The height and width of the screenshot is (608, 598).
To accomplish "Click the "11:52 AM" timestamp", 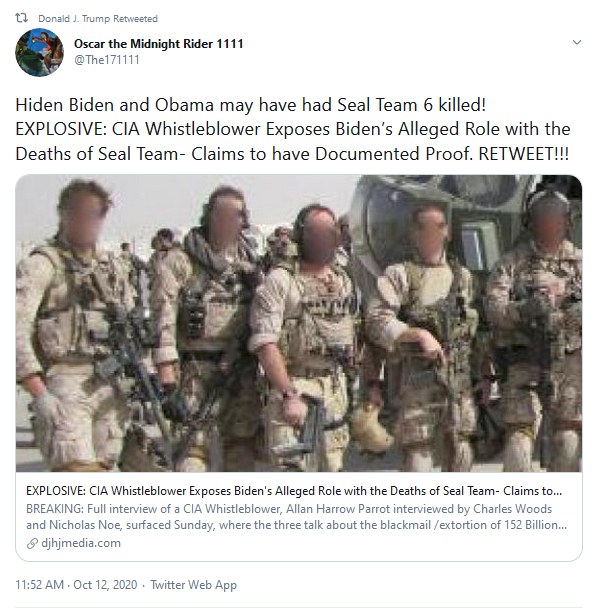I will (x=40, y=585).
